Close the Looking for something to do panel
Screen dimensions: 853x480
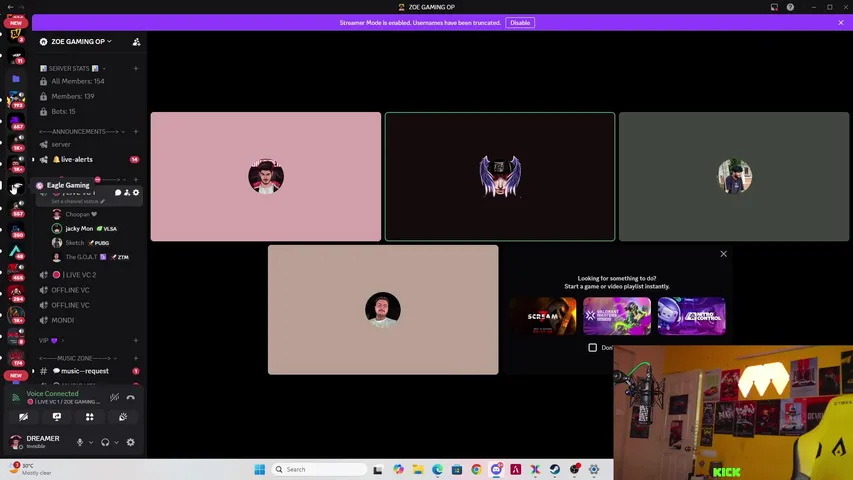[x=724, y=254]
